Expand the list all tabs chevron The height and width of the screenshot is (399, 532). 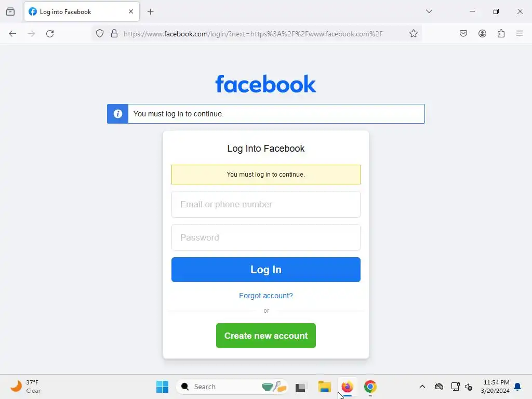429,11
